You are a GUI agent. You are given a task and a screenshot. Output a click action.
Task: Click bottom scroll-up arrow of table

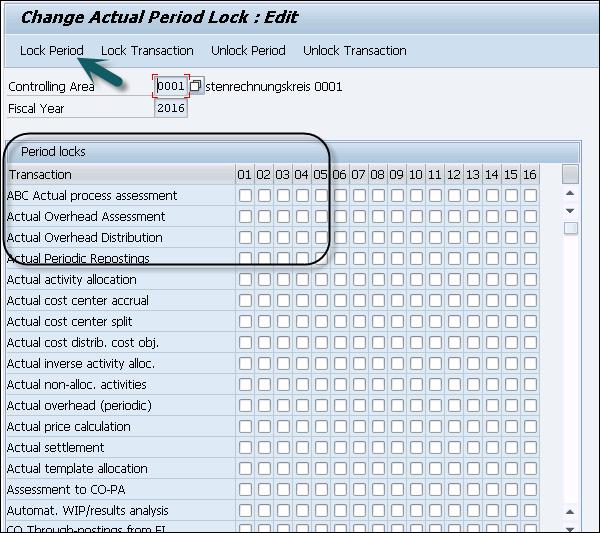point(570,512)
